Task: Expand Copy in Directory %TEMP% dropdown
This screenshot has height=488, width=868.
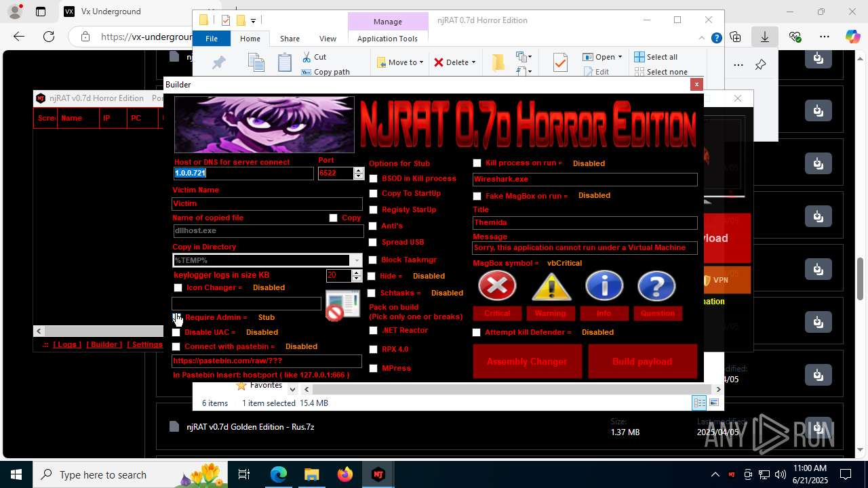Action: click(x=356, y=260)
